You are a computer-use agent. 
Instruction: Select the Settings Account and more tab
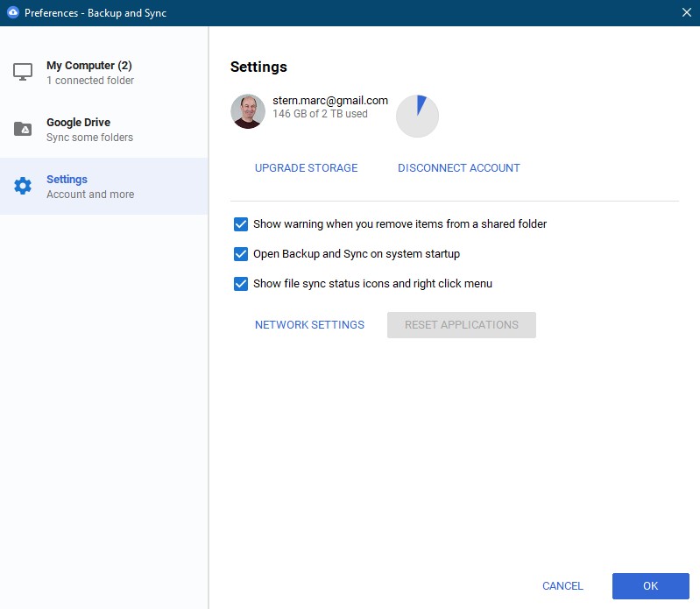[104, 186]
